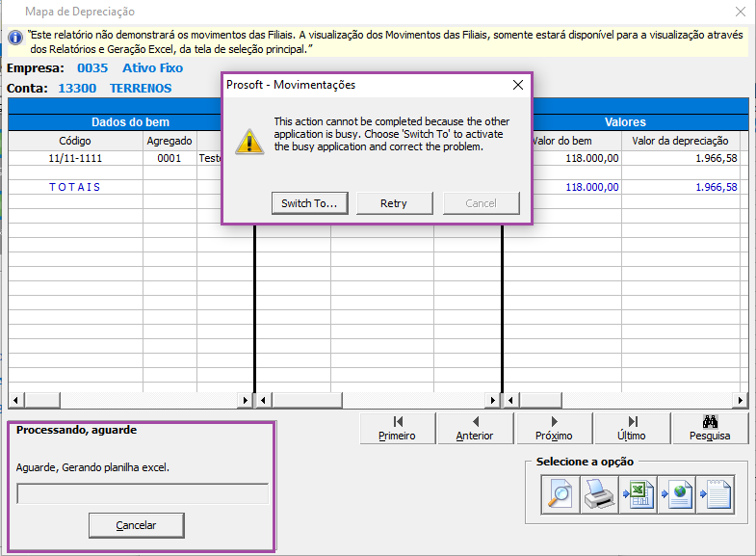Click the Código column header
Image resolution: width=756 pixels, height=556 pixels.
pyautogui.click(x=75, y=141)
